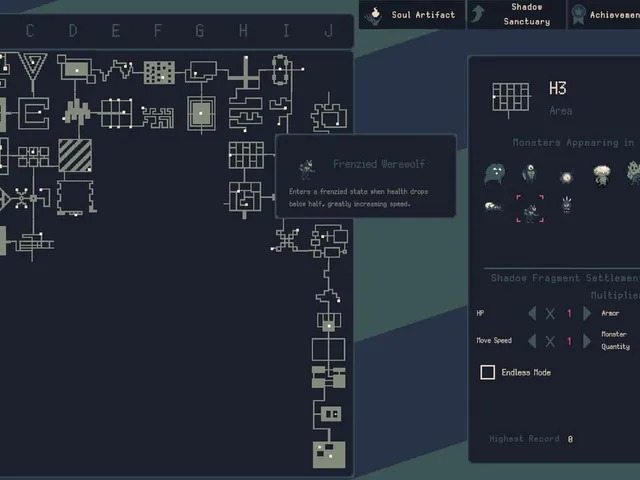640x480 pixels.
Task: Increase the HP multiplier with right arrow
Action: 587,313
